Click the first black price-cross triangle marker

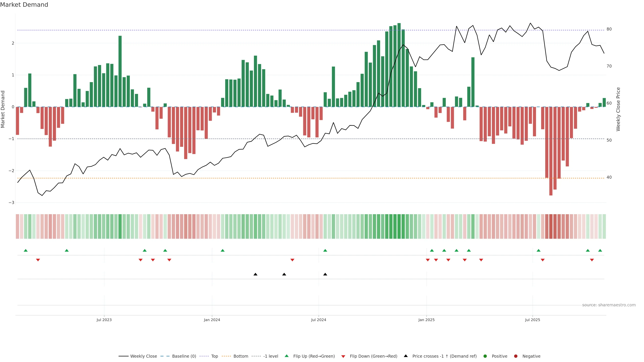[255, 274]
